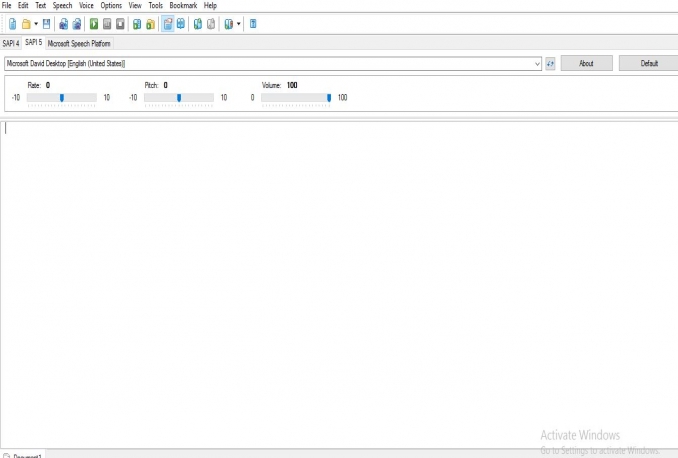Click the Open file folder icon
Viewport: 678px width, 458px height.
[x=26, y=24]
